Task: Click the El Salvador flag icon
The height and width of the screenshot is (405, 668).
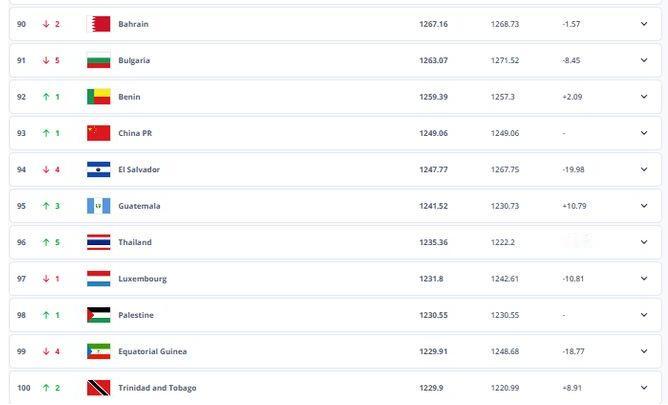Action: (99, 170)
